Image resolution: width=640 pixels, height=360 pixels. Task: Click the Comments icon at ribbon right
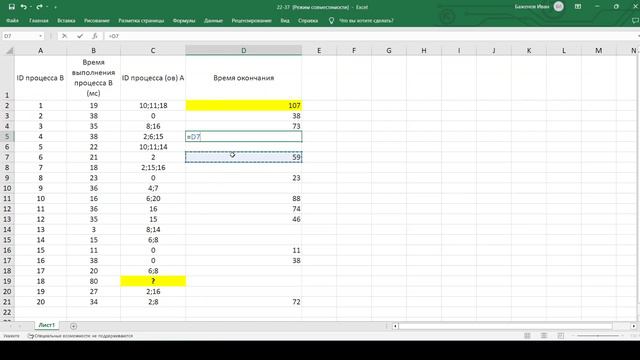[635, 20]
